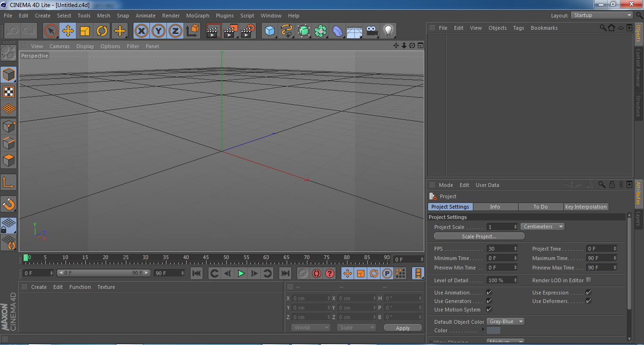Open the Layers side tab
The image size is (644, 345).
tap(638, 219)
